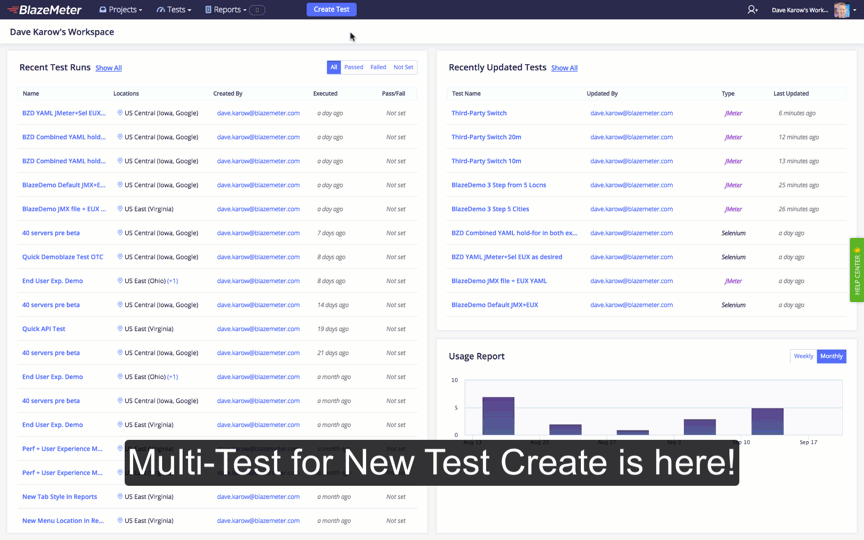Open the Projects dropdown menu

tap(121, 9)
